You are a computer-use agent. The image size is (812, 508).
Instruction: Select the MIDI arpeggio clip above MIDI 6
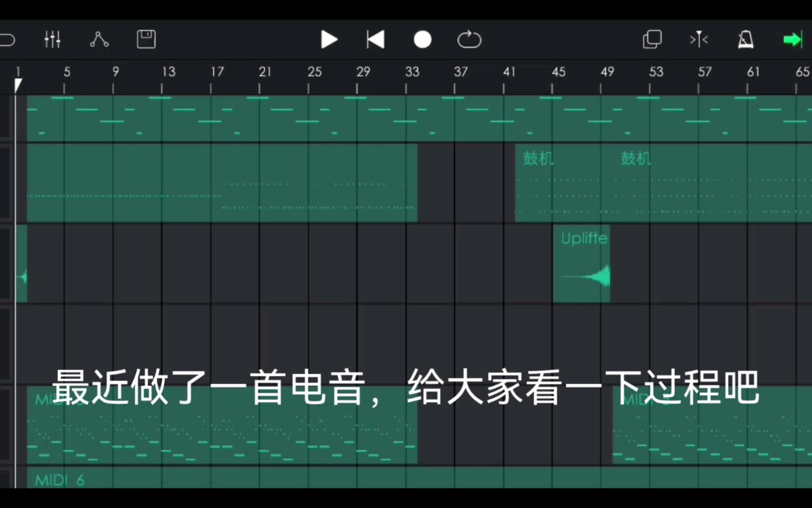pos(222,426)
